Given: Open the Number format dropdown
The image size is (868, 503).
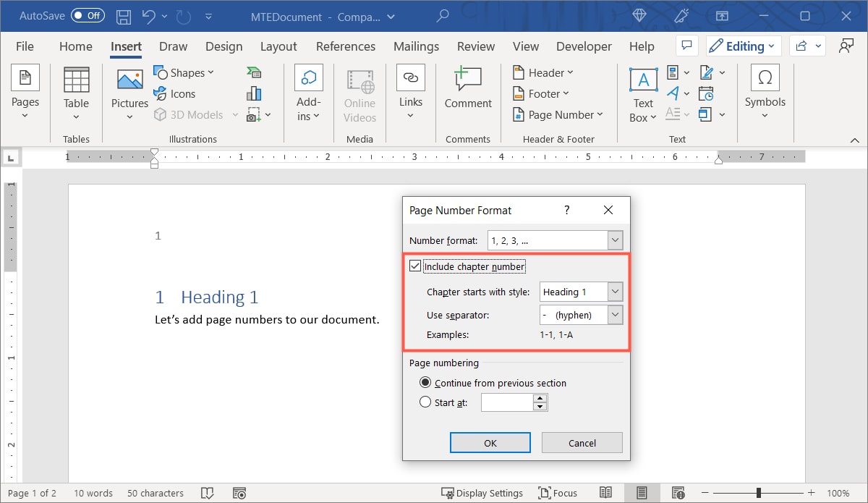Looking at the screenshot, I should coord(614,240).
